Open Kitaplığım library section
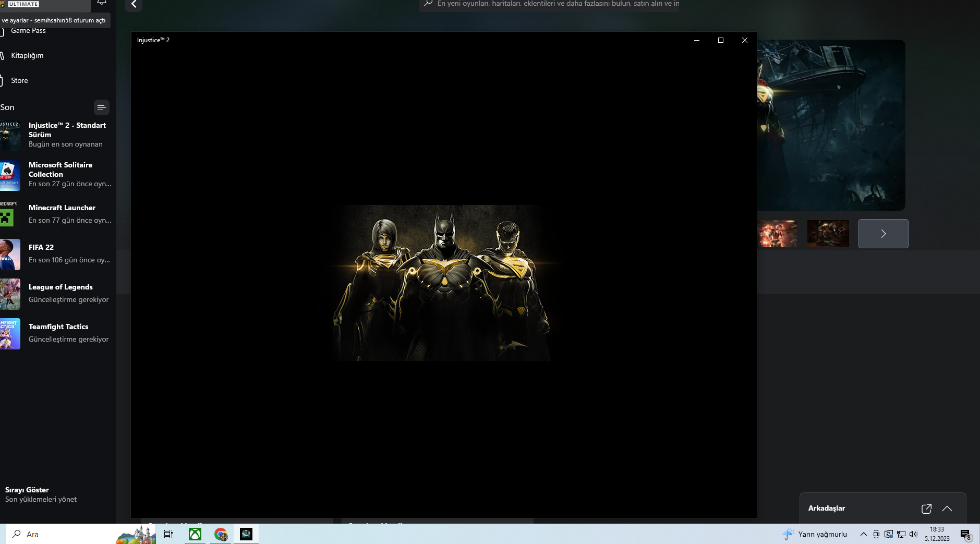 coord(27,55)
